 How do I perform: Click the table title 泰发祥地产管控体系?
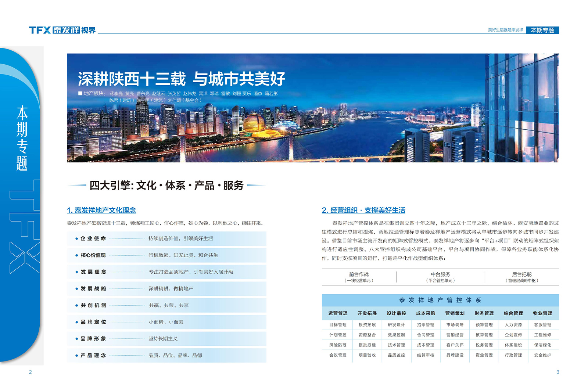click(440, 300)
